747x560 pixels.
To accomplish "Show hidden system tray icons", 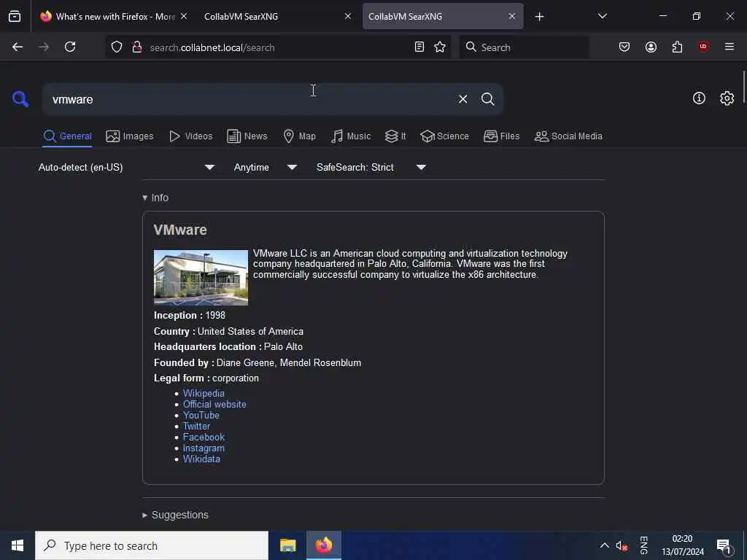I will (x=604, y=545).
